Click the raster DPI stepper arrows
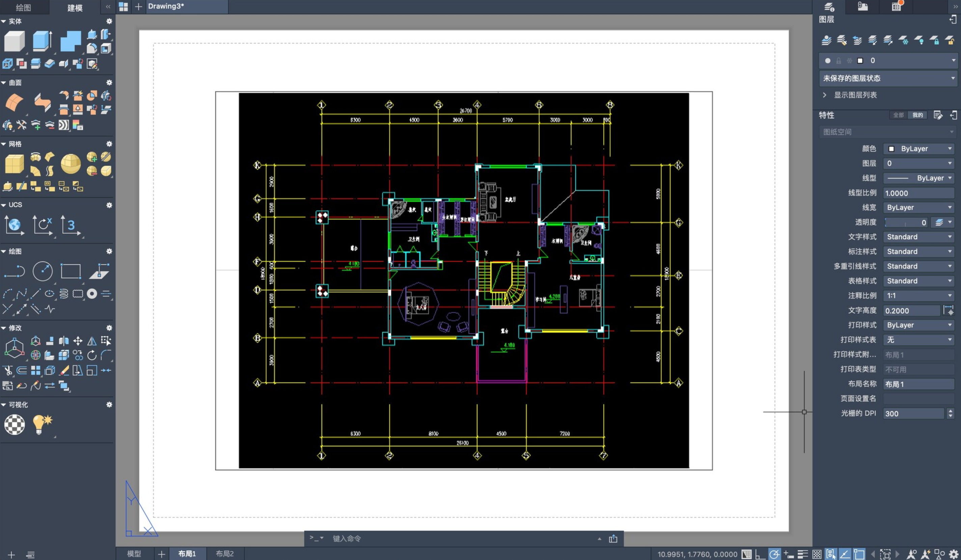This screenshot has width=961, height=560. [x=950, y=413]
